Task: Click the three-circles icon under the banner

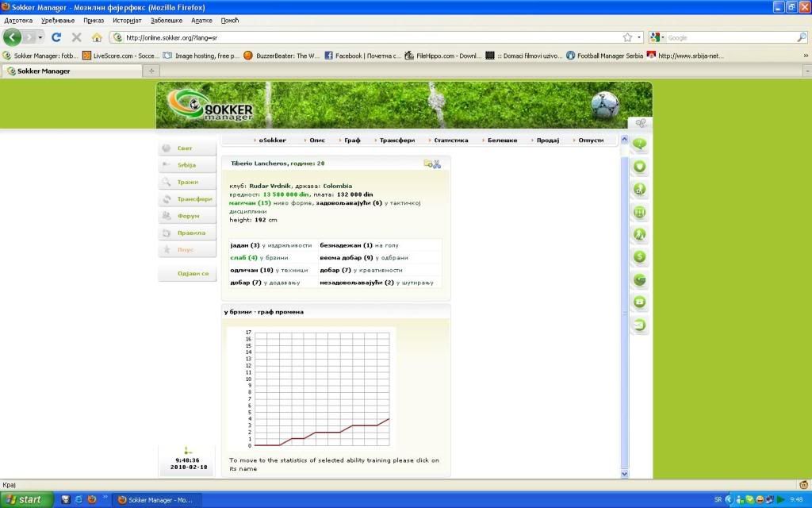Action: click(x=641, y=123)
